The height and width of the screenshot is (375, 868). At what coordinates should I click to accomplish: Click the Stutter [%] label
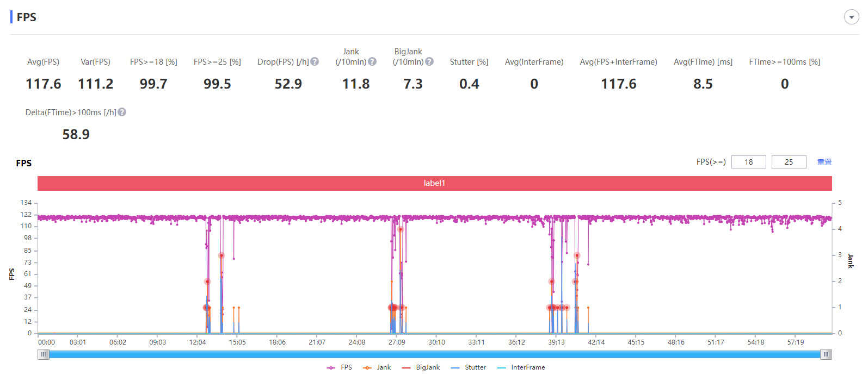[469, 62]
